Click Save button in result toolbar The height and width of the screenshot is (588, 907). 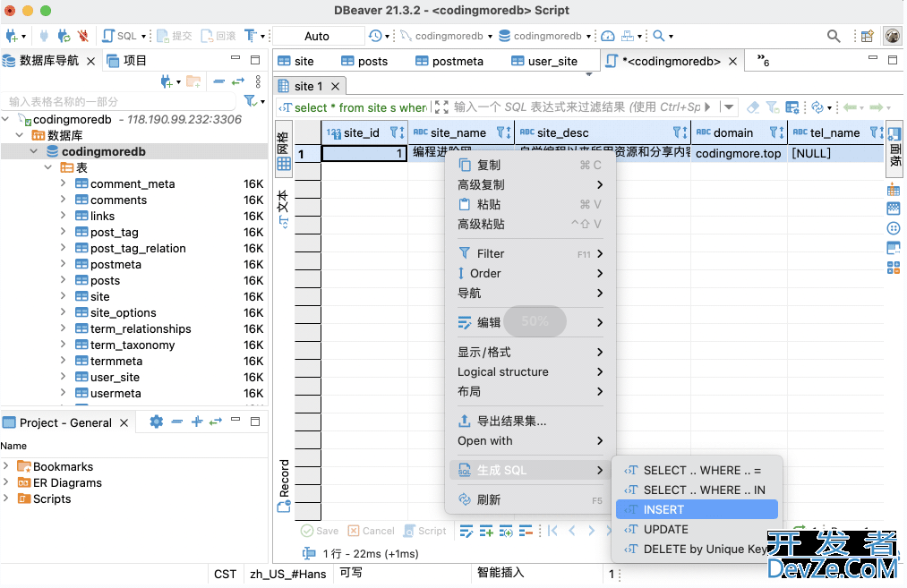tap(320, 531)
